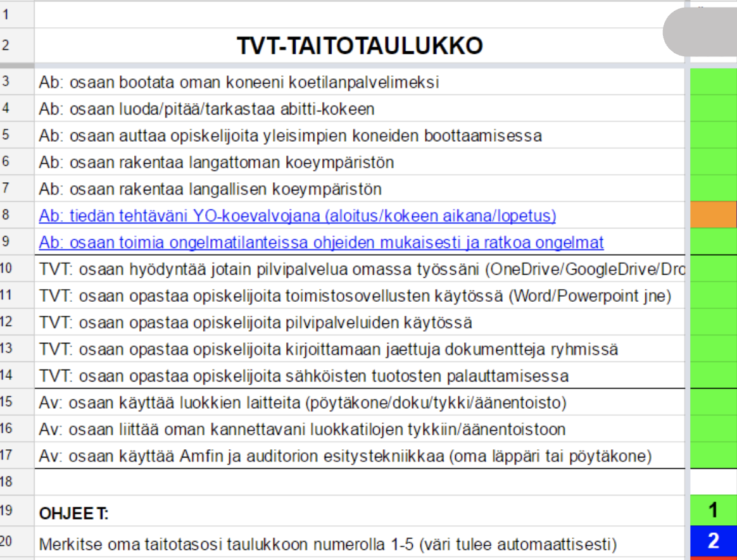Select cell about jaettuja dokumentteja ryhmissä

pyautogui.click(x=360, y=349)
